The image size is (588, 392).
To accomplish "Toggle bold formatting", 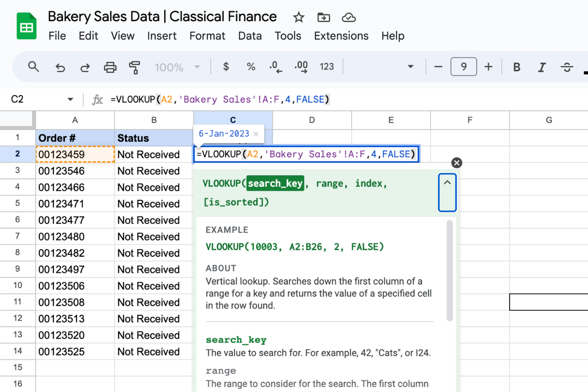I will (x=516, y=66).
